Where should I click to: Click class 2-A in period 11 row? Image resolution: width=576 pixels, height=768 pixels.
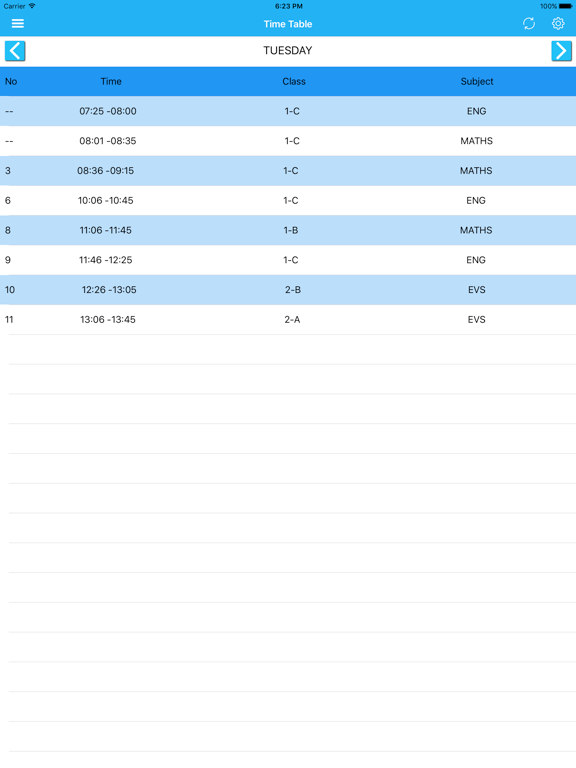292,320
